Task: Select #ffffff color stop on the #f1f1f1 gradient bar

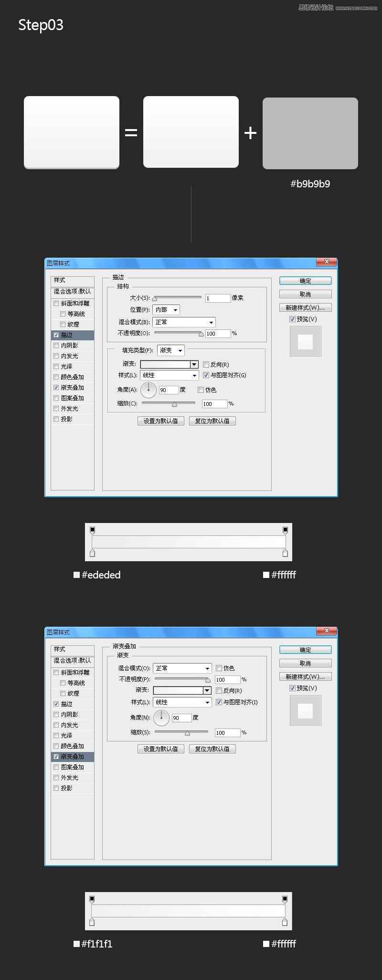Action: pos(285,922)
